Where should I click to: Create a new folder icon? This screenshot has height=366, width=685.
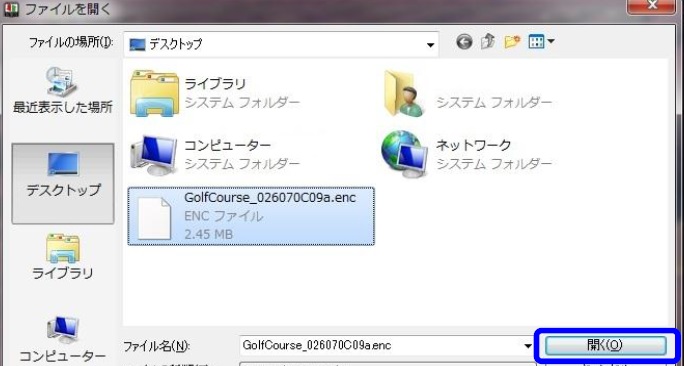(512, 42)
